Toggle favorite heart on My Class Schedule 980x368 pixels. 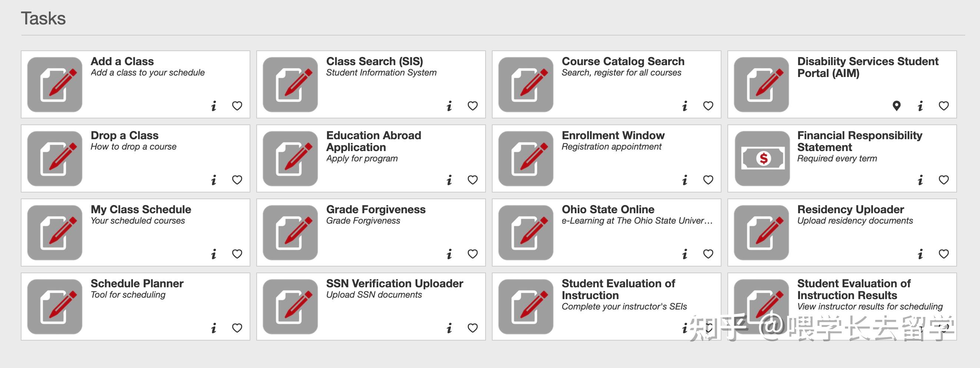click(x=237, y=254)
